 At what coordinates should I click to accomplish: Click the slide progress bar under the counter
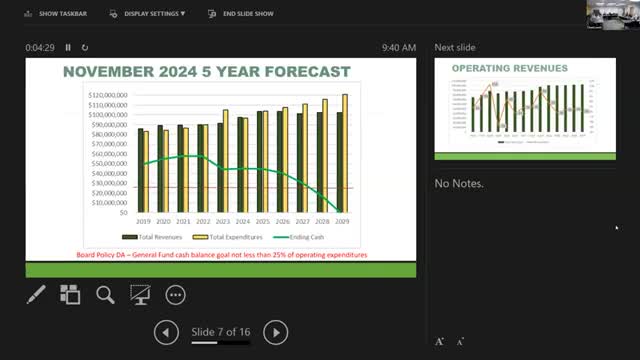pyautogui.click(x=221, y=342)
